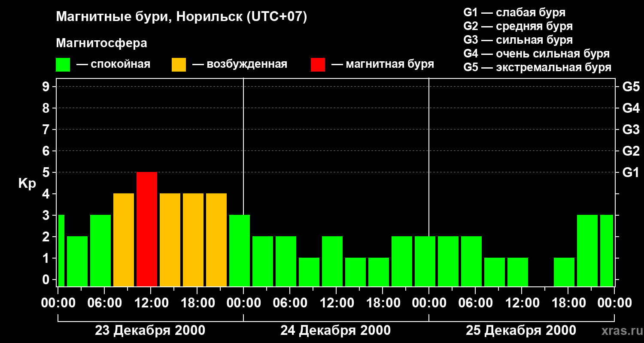Click the '— магнитная буря' legend label
Image resolution: width=644 pixels, height=343 pixels.
pos(383,65)
